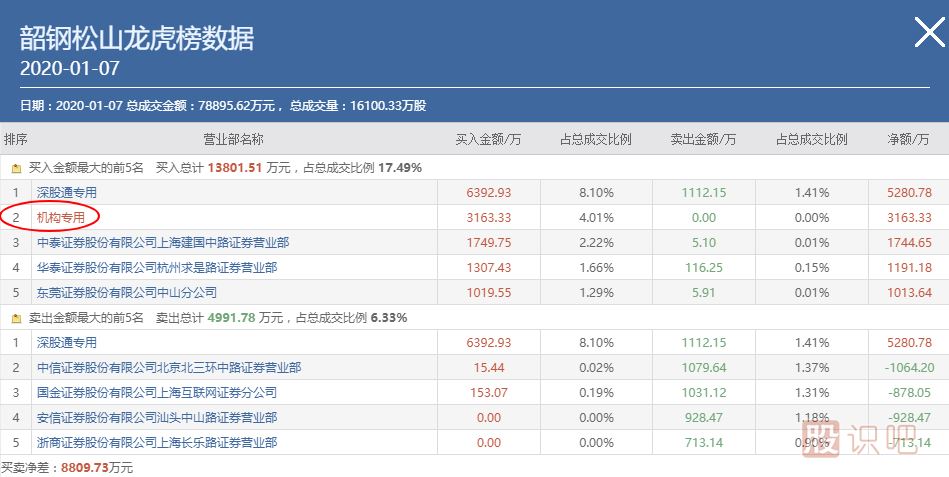Select 中信证券 北京北三环中路证券营业部
This screenshot has height=477, width=949.
point(168,367)
